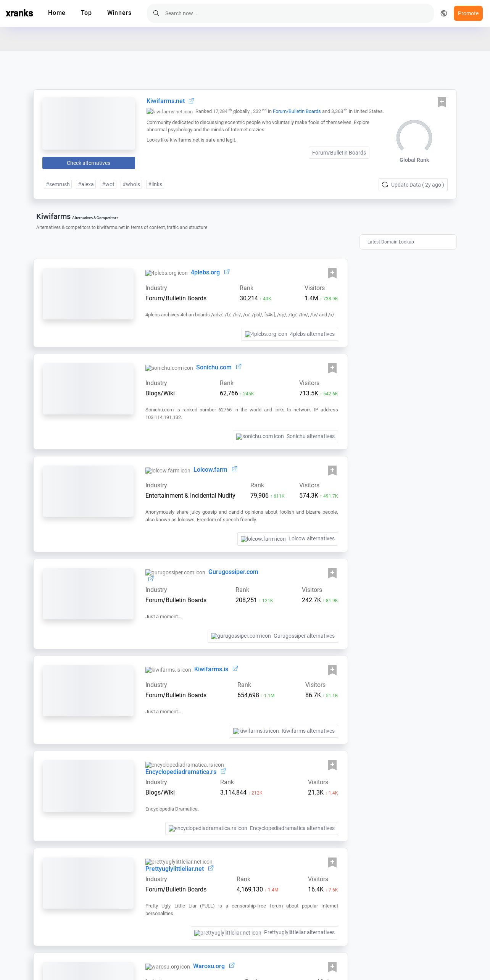490x980 pixels.
Task: Toggle bookmark on Sonichu.com card
Action: coord(332,368)
